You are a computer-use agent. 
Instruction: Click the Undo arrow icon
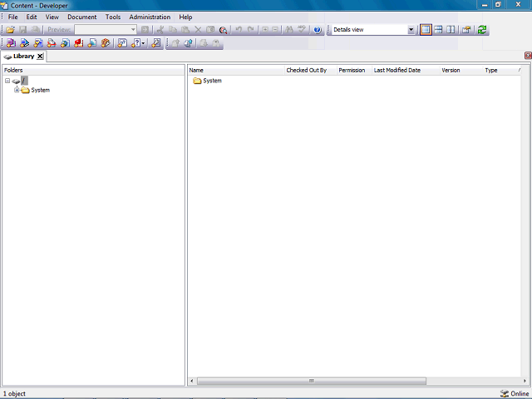point(239,30)
